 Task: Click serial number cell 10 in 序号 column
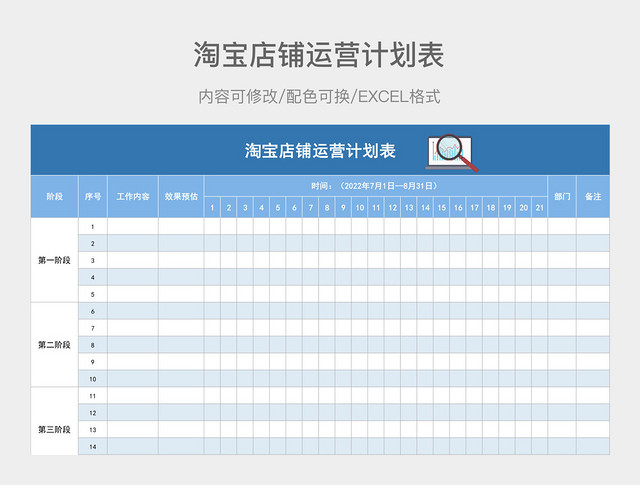(x=93, y=379)
